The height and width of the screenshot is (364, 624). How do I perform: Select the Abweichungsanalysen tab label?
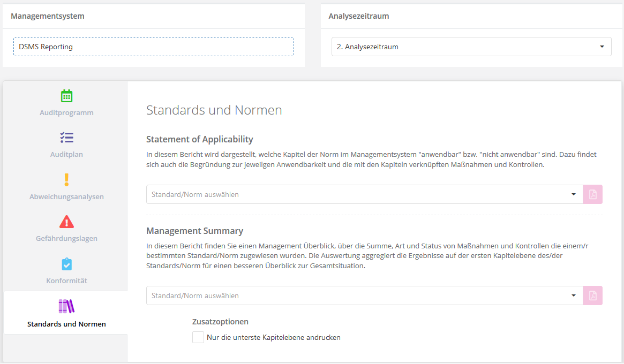66,197
